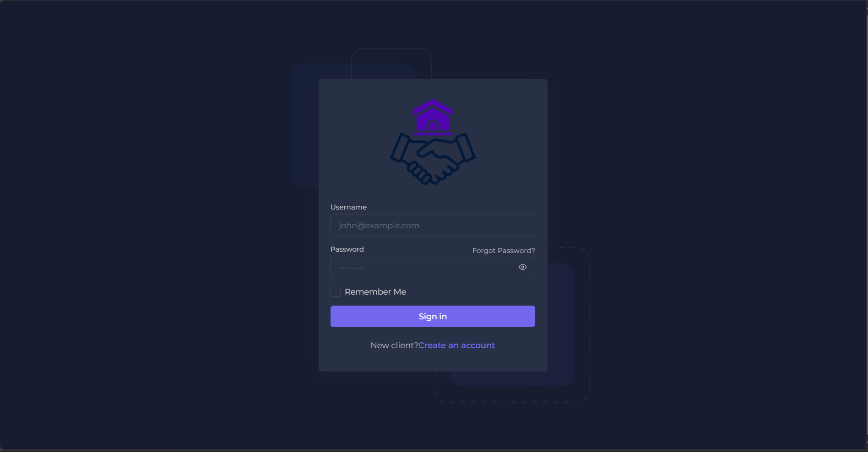
Task: Click the dotted password placeholder
Action: coord(351,268)
